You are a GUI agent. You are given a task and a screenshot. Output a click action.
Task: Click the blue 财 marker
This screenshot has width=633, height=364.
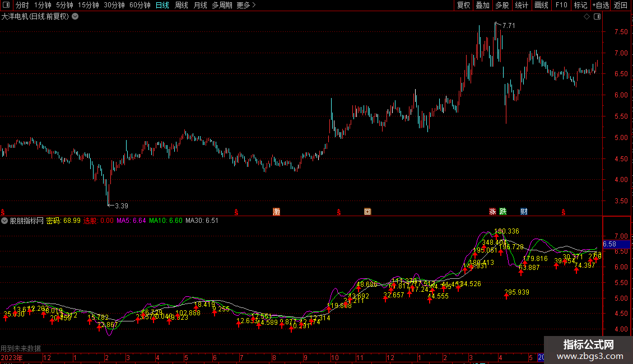(524, 212)
